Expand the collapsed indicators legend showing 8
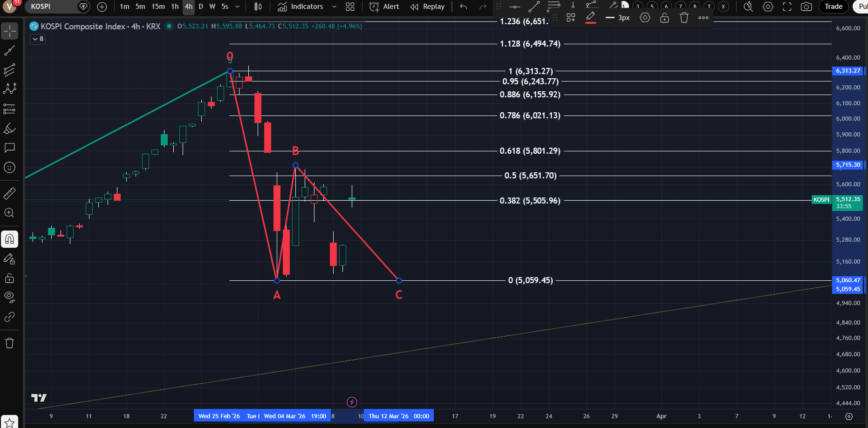 click(38, 39)
